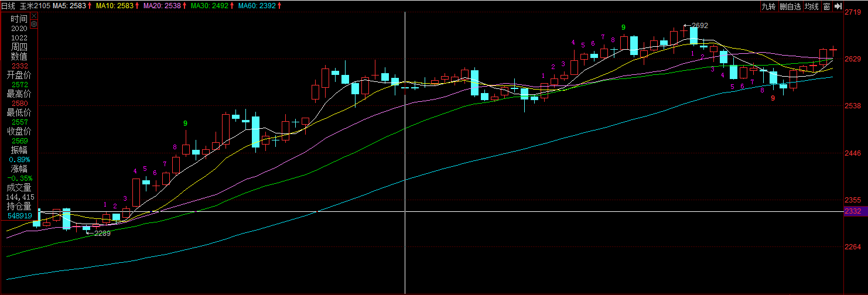Click the 数值 value label in info panel
Screen dimensions: 868x295
(x=19, y=56)
